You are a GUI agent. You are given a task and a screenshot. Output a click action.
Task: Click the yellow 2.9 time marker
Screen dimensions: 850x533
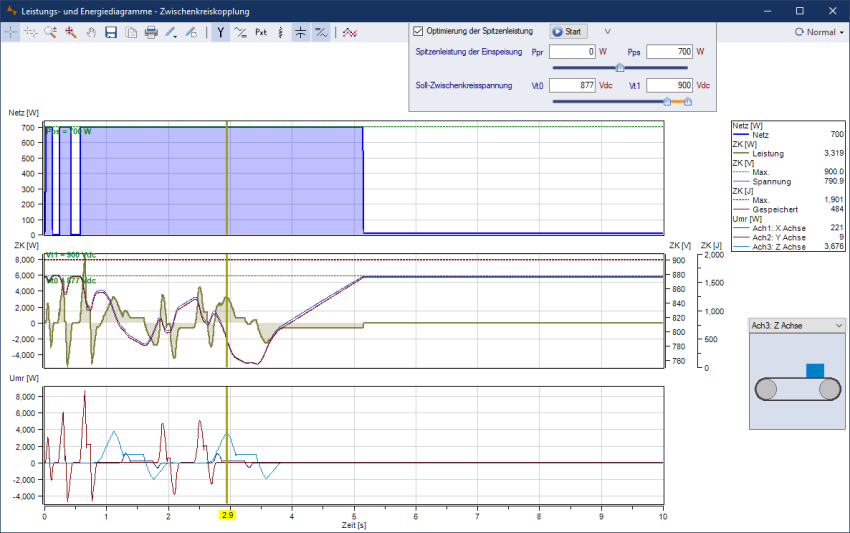click(x=228, y=513)
